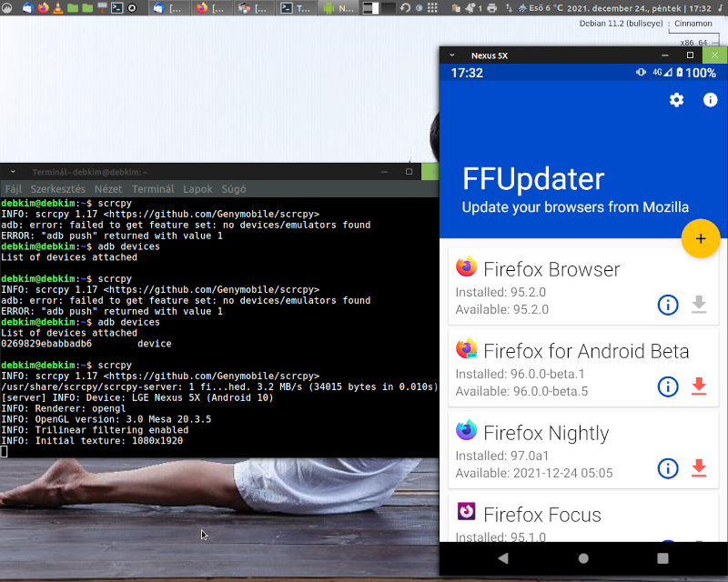728x582 pixels.
Task: Select the Firefox Browser card title
Action: tap(551, 270)
